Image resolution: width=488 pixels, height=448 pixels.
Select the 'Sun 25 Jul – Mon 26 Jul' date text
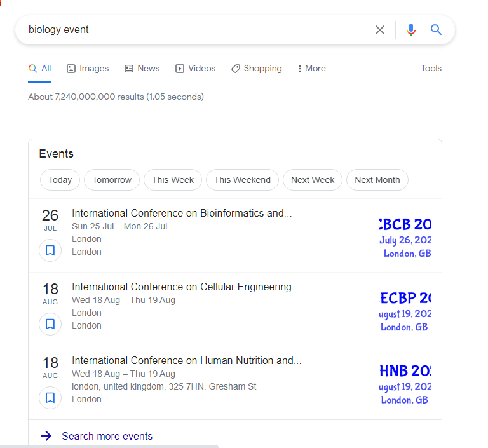point(119,226)
